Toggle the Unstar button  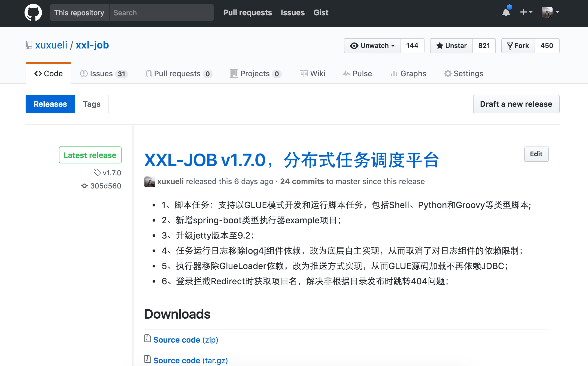(451, 46)
